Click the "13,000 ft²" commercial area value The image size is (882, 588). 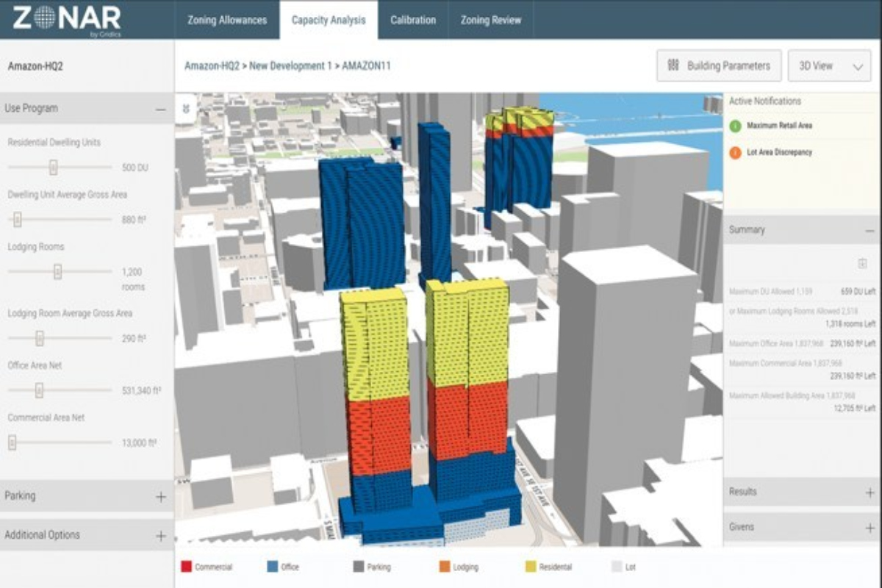tap(139, 442)
